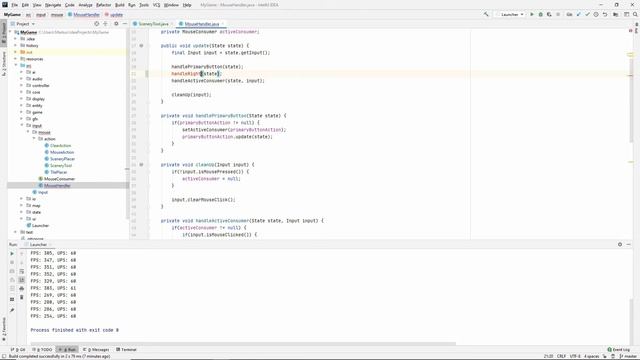
Task: Click the print icon in Run console
Action: (x=22, y=289)
